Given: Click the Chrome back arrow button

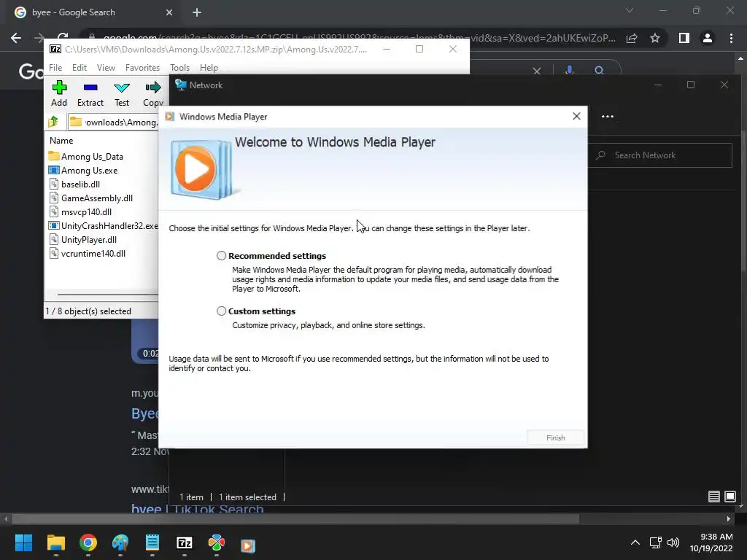Looking at the screenshot, I should point(16,38).
